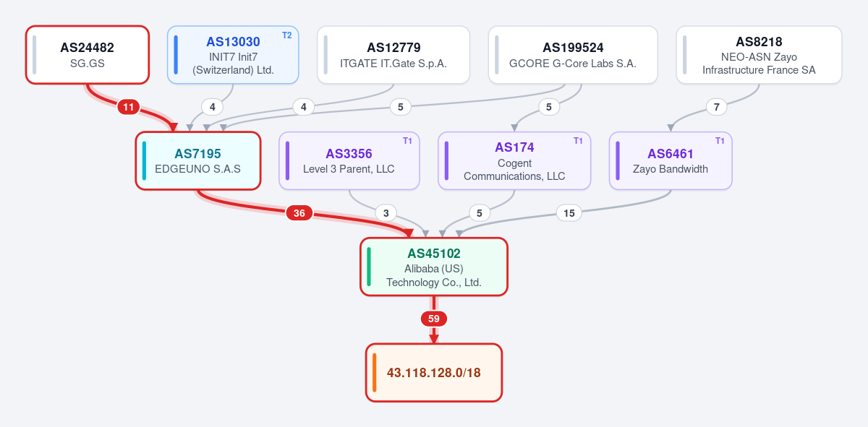
Task: Click the T1 tier badge on AS6461
Action: [720, 141]
